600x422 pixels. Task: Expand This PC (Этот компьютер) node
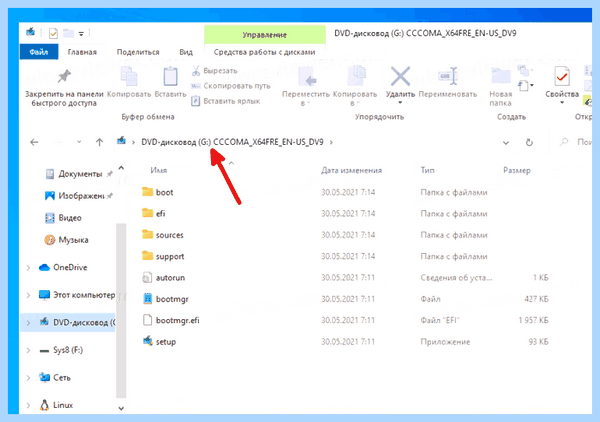(x=28, y=295)
